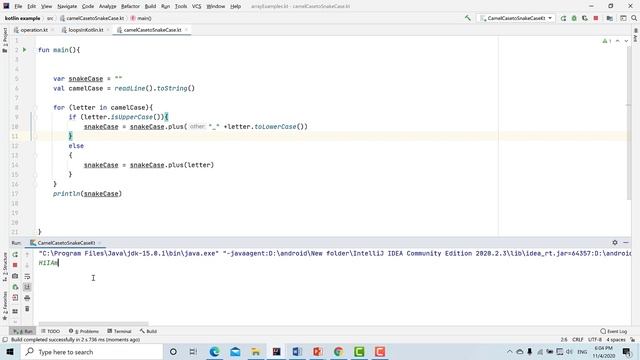Image resolution: width=640 pixels, height=360 pixels.
Task: Hide the Run tool window with minimize dash
Action: click(x=626, y=242)
